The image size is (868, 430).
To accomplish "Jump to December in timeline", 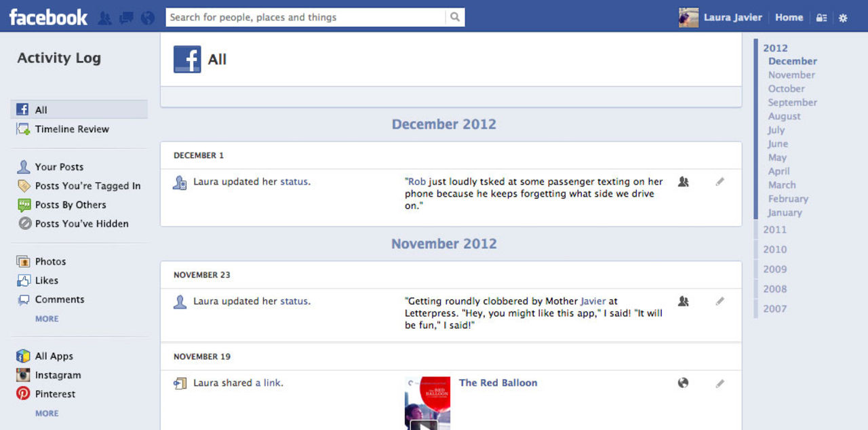I will click(792, 61).
